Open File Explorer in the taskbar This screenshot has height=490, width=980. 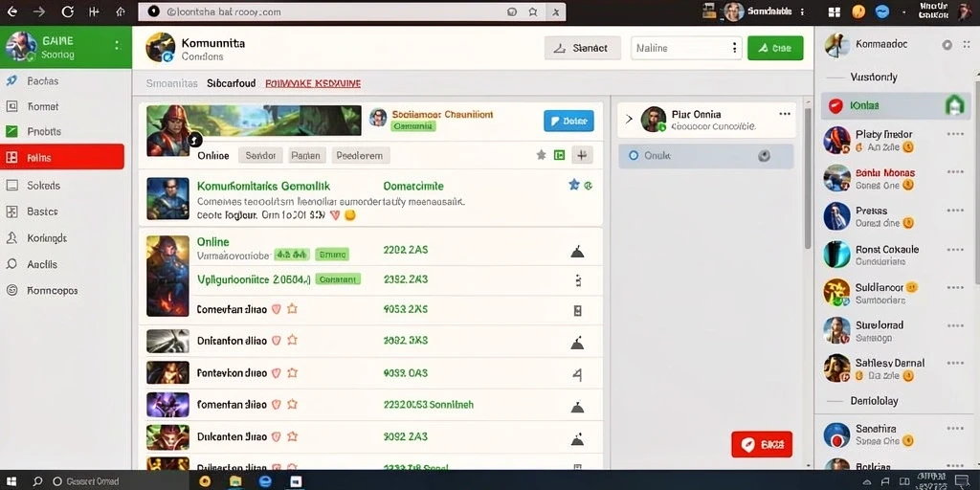pyautogui.click(x=235, y=481)
